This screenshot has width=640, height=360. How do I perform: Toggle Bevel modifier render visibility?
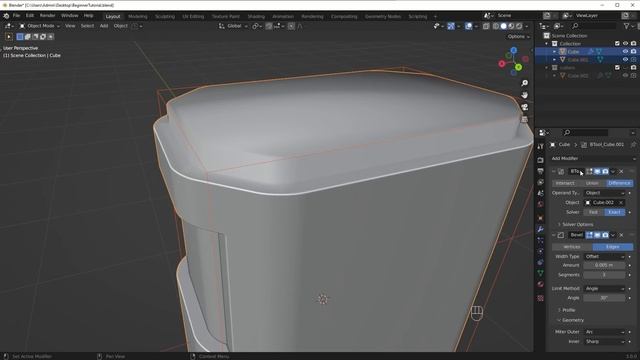[x=605, y=235]
